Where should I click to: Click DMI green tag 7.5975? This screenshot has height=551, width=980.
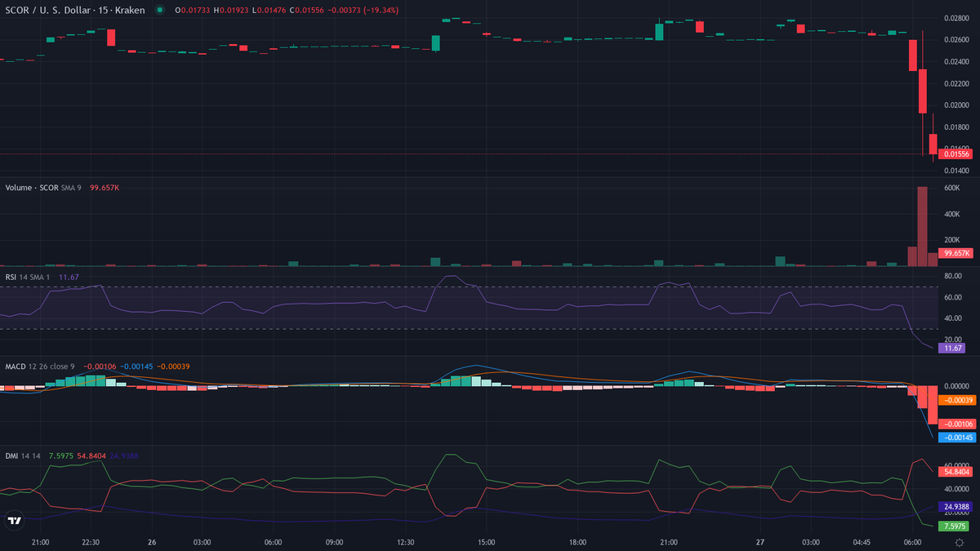(x=955, y=527)
